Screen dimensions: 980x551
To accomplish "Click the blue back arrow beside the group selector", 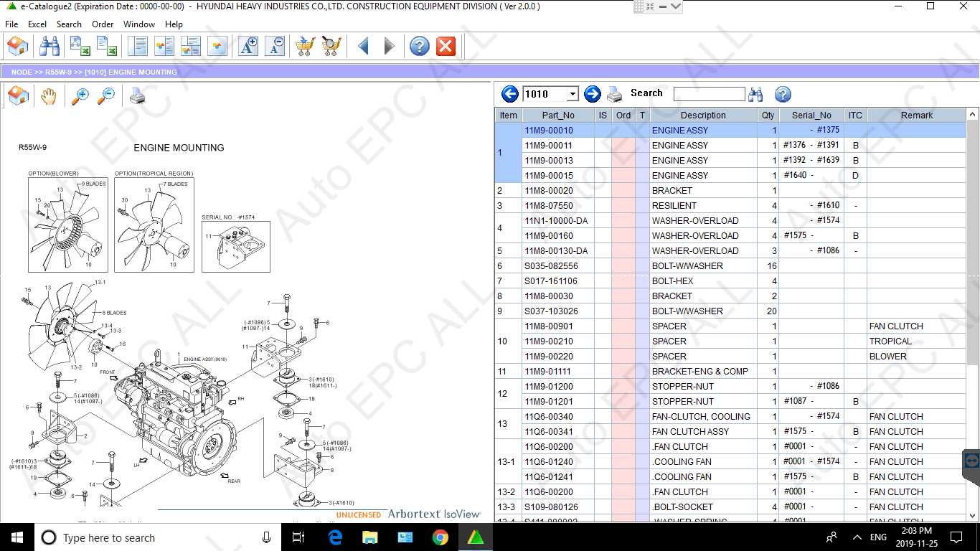I will (509, 93).
